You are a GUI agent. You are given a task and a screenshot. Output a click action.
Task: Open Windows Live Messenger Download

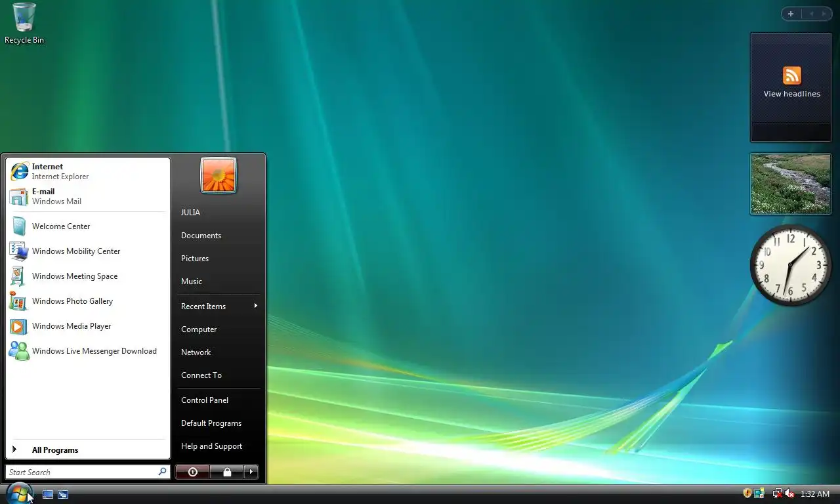(88, 351)
